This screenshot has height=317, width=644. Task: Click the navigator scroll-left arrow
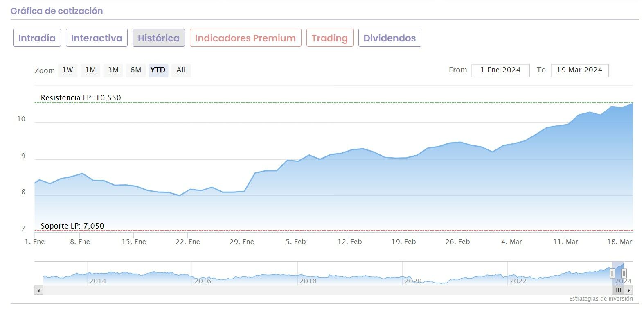[x=38, y=290]
